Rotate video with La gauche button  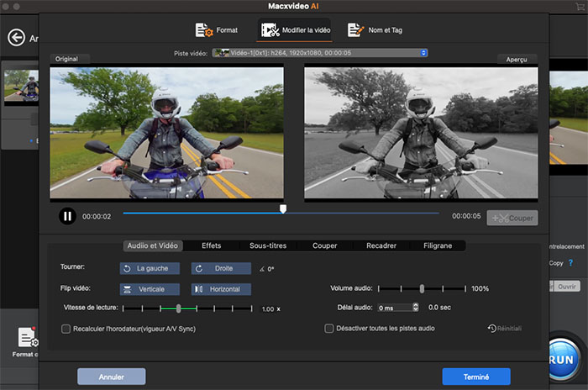pos(150,268)
